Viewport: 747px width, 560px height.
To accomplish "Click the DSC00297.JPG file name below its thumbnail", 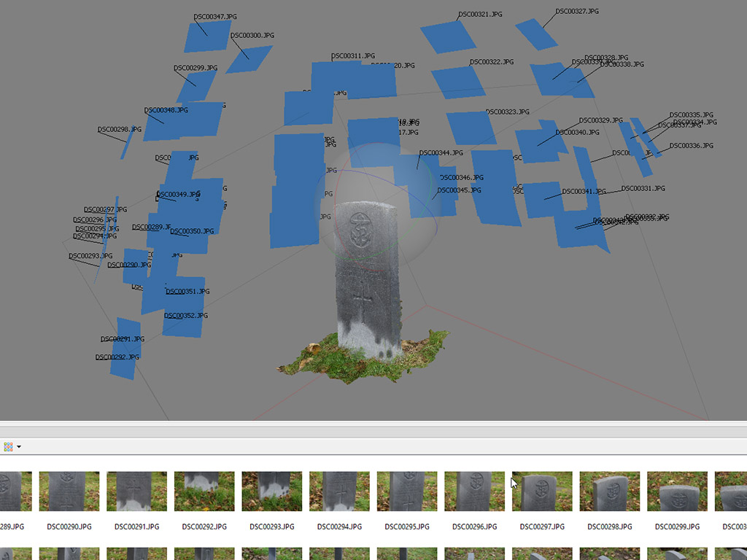I will 542,526.
